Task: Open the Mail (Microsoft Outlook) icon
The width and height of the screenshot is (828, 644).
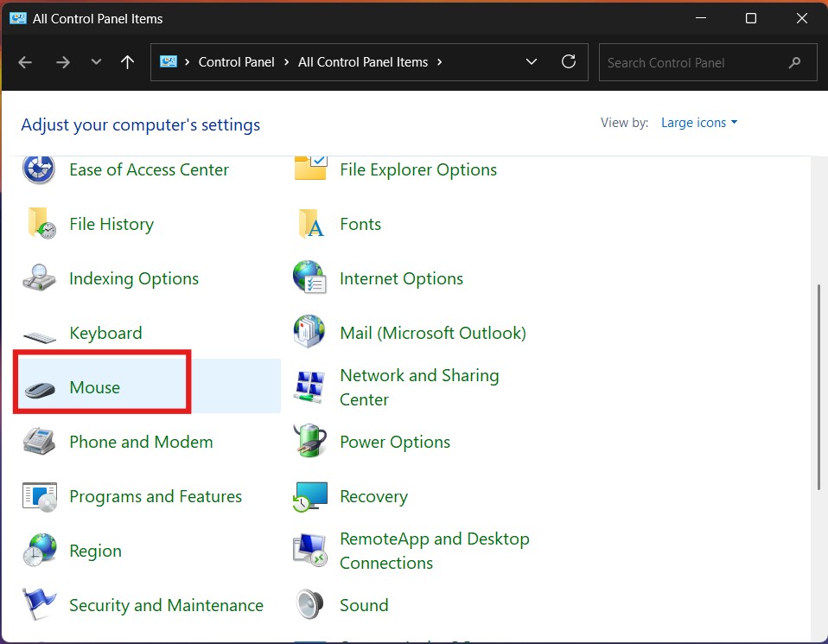Action: 309,332
